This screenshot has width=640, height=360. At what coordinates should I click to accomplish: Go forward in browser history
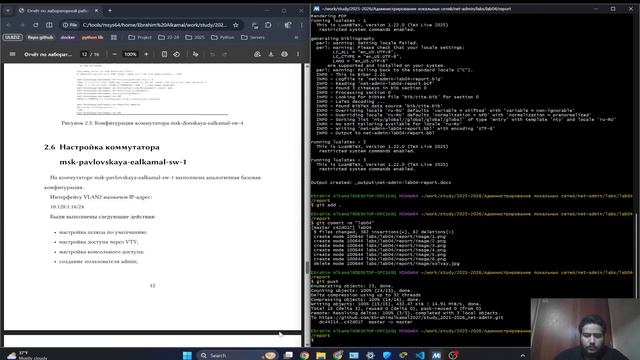tap(22, 25)
